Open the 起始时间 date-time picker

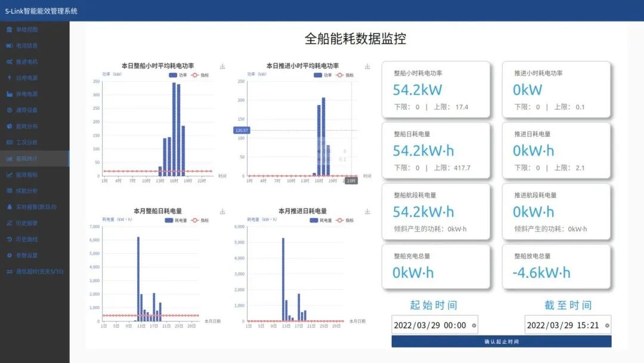click(x=429, y=325)
